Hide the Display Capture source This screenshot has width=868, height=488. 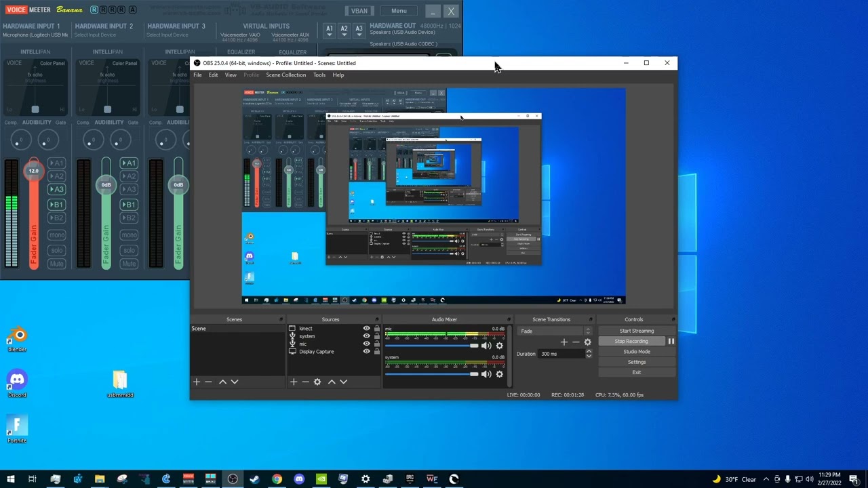(366, 351)
